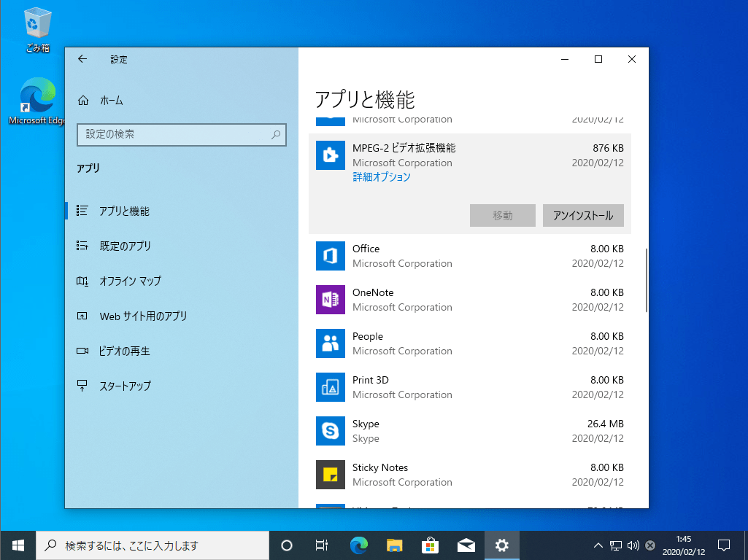Open the ごみ箱 recycle bin desktop icon

(x=37, y=30)
